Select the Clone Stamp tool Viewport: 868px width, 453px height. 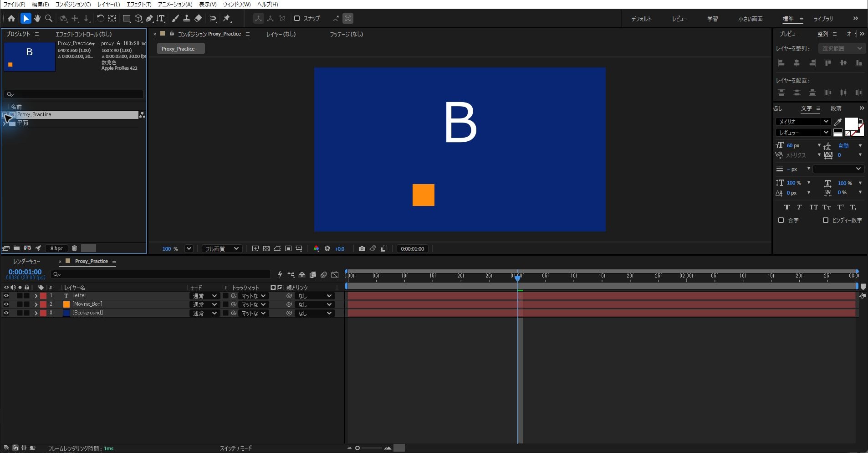[187, 19]
